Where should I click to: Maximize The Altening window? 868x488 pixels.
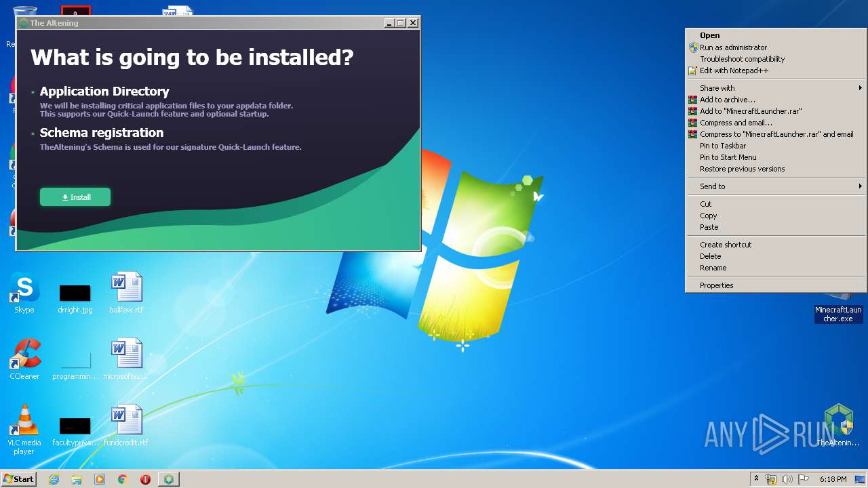(401, 23)
